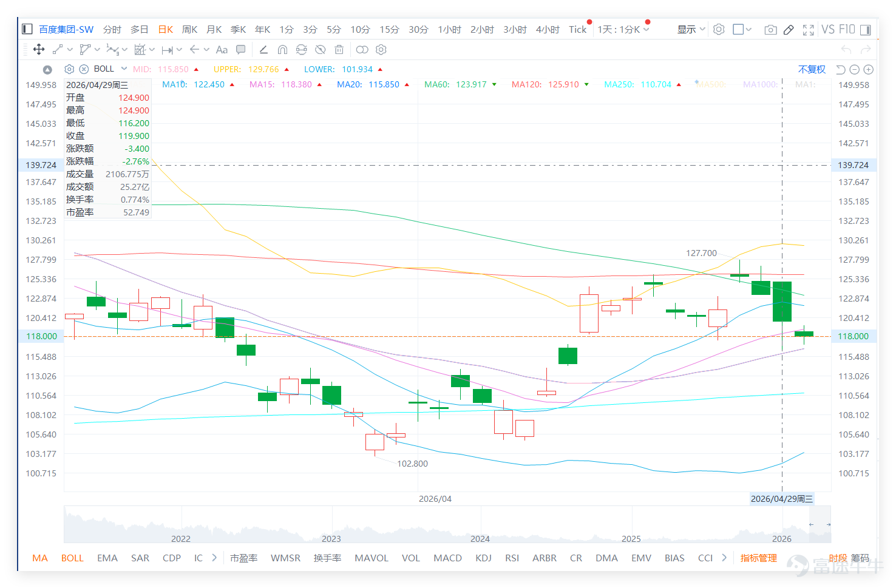Open the chart analysis tool dropdown arrow
Image resolution: width=896 pixels, height=588 pixels.
152,50
